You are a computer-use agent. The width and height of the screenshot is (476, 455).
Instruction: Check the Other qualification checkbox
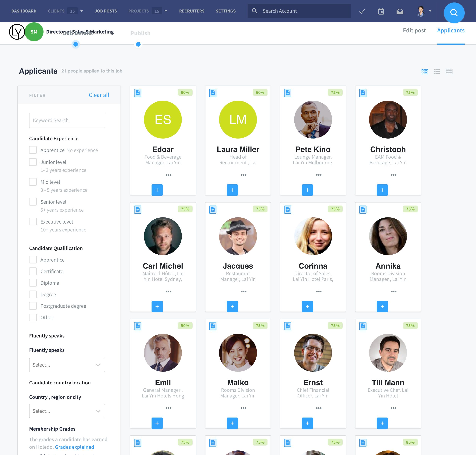[33, 317]
